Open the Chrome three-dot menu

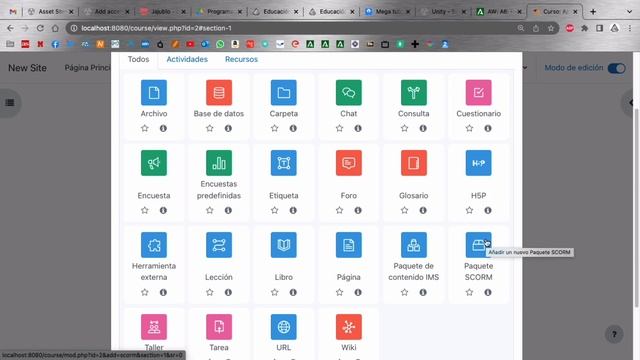click(630, 28)
